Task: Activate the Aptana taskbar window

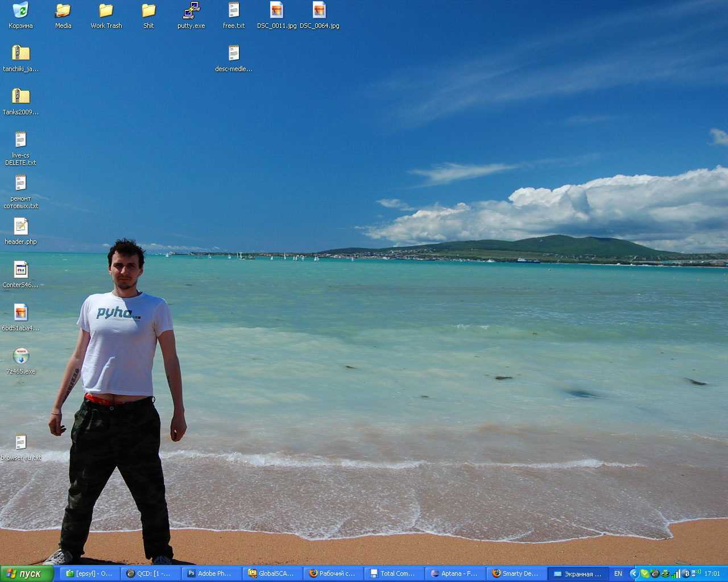Action: pyautogui.click(x=454, y=573)
